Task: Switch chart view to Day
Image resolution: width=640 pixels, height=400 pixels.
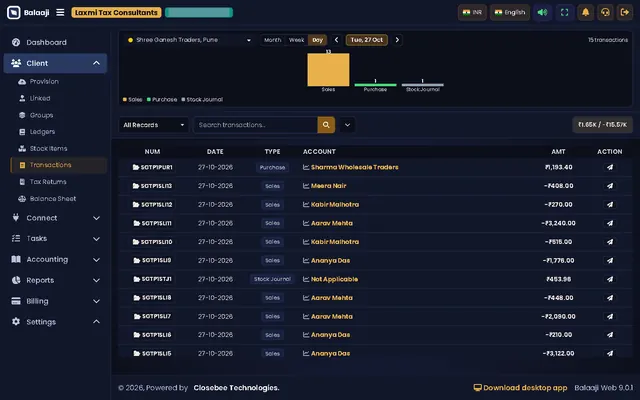Action: click(x=318, y=40)
